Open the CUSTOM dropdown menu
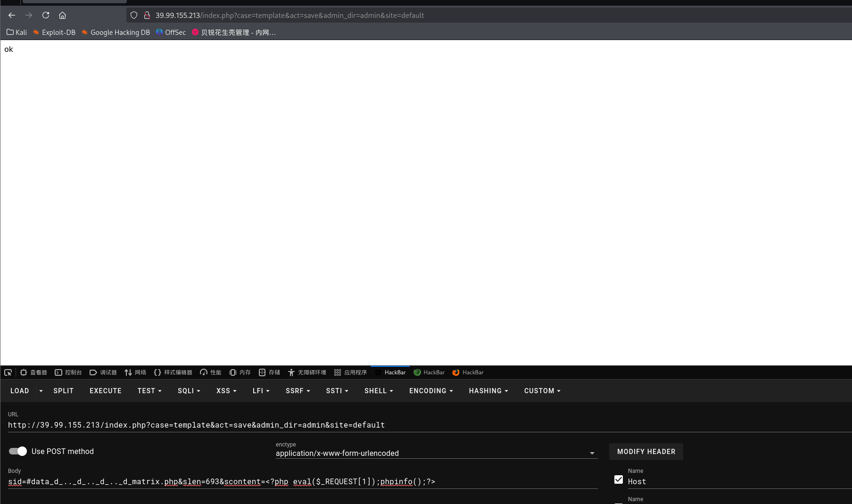The width and height of the screenshot is (852, 504). [x=542, y=391]
